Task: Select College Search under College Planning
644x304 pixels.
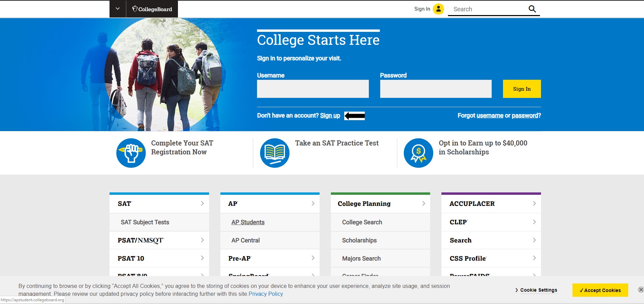Action: [362, 222]
